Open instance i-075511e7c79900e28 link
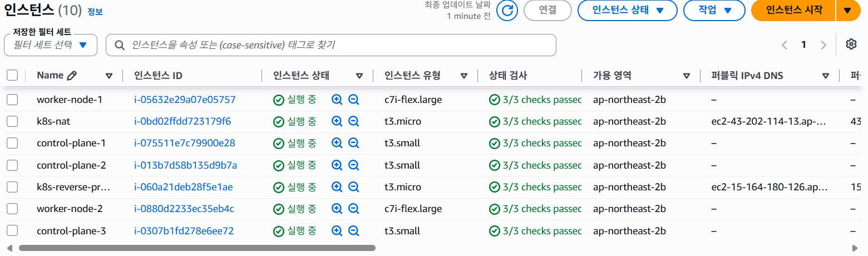Viewport: 868px width, 256px height. click(185, 143)
